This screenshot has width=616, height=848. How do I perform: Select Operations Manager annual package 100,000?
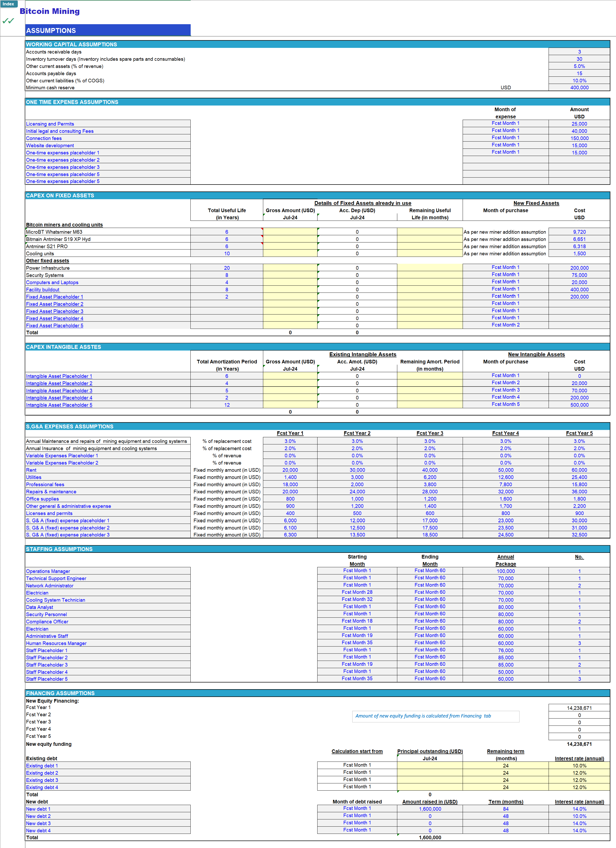pyautogui.click(x=505, y=571)
